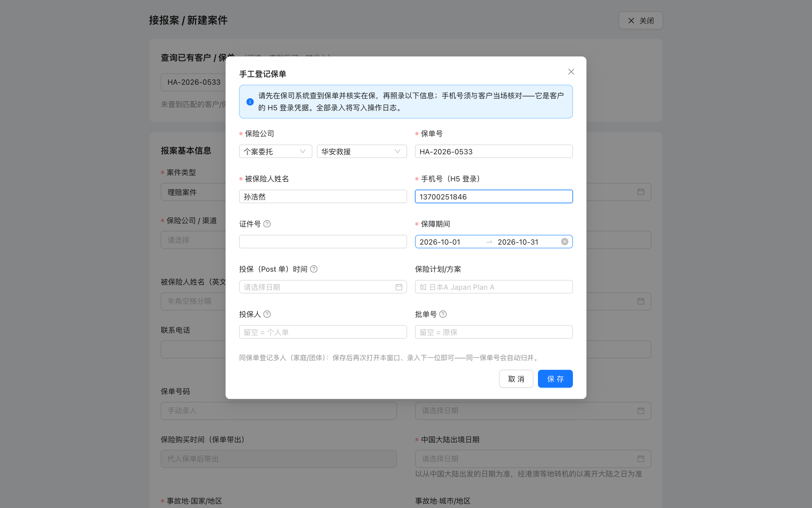Select the start date 2026-10-01
This screenshot has width=812, height=508.
(440, 242)
